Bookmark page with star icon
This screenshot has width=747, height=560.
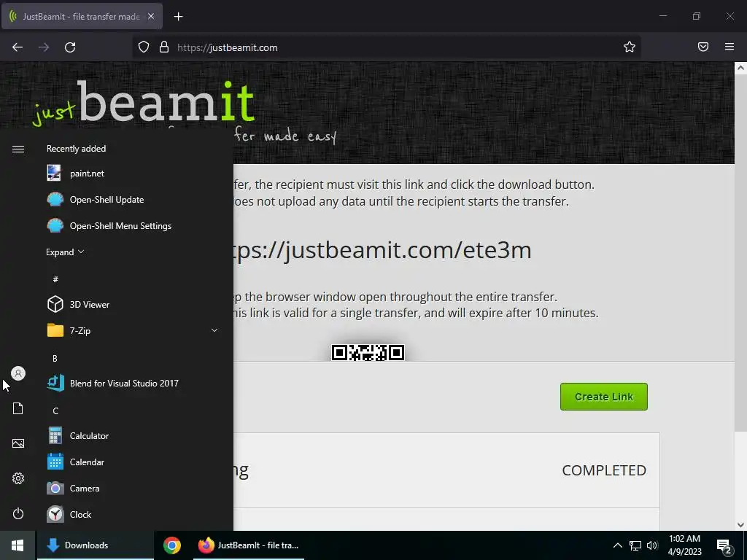pyautogui.click(x=630, y=47)
